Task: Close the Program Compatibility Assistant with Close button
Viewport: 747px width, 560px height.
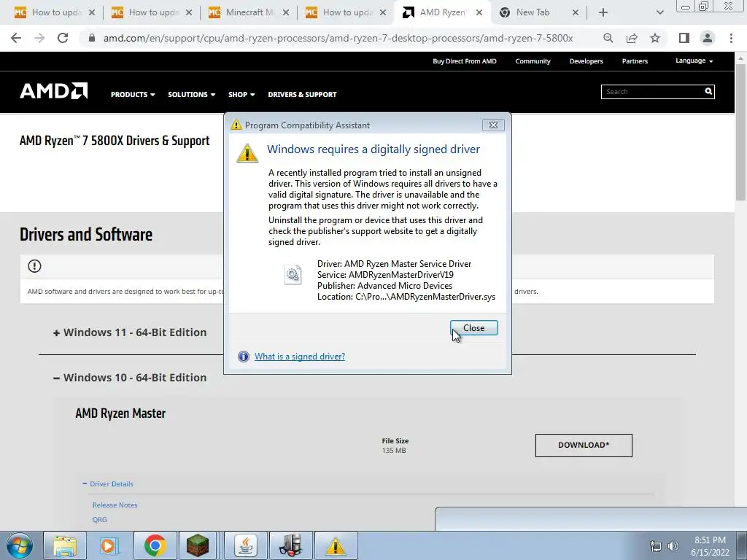Action: click(x=474, y=328)
